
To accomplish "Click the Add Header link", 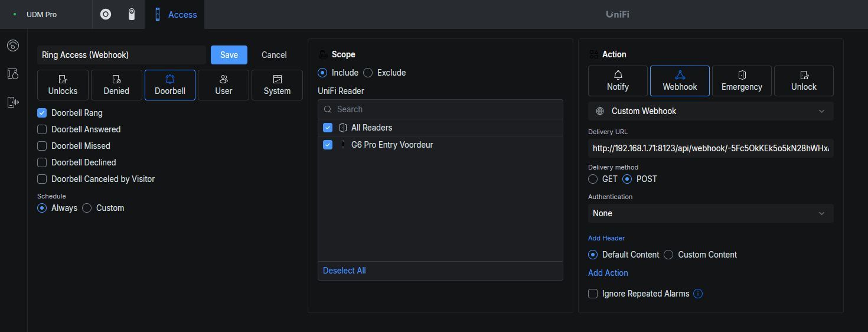I will [x=606, y=238].
